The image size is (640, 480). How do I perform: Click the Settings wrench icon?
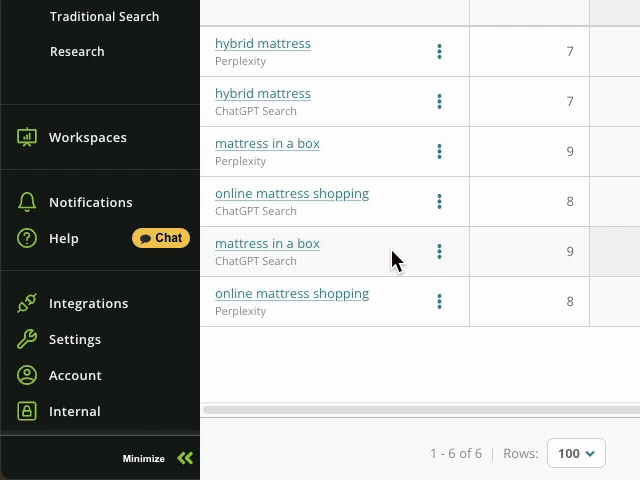pos(27,339)
